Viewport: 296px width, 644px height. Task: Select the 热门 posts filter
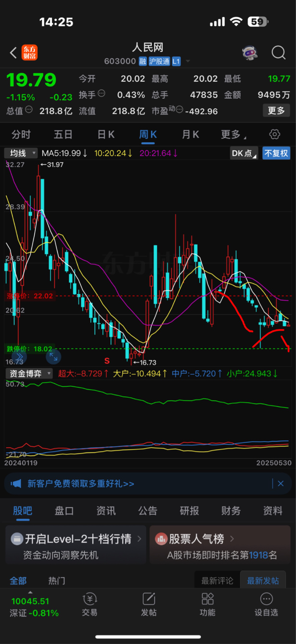coord(57,580)
